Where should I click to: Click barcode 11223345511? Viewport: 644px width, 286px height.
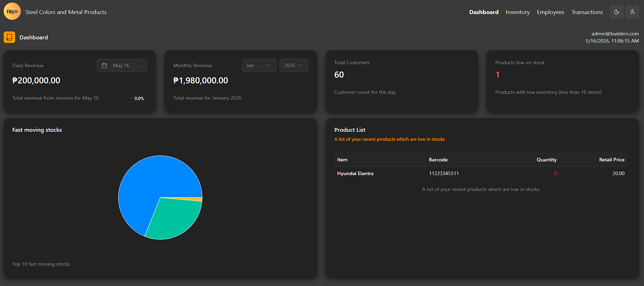[444, 173]
